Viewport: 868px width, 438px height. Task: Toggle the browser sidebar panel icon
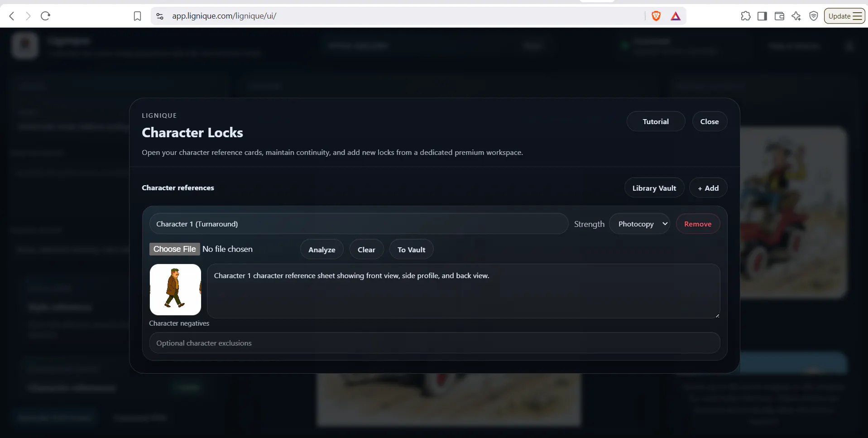pyautogui.click(x=762, y=16)
